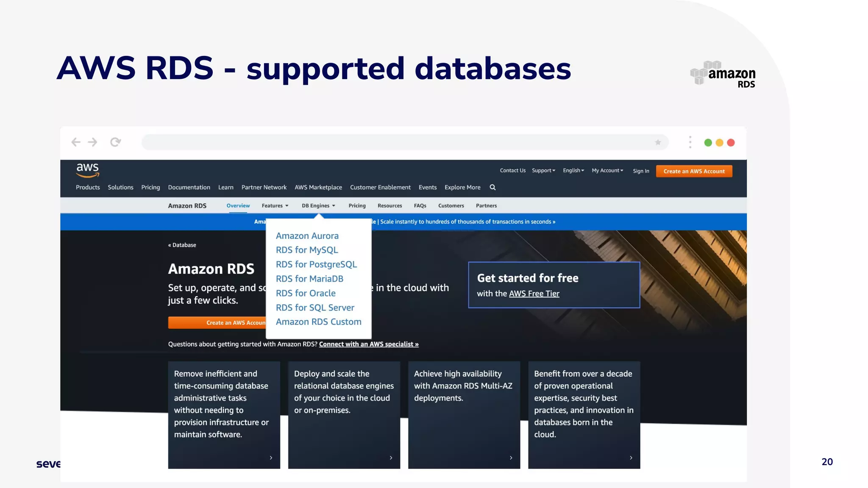Open the Achieve high availability card
Image resolution: width=868 pixels, height=488 pixels.
tap(464, 415)
